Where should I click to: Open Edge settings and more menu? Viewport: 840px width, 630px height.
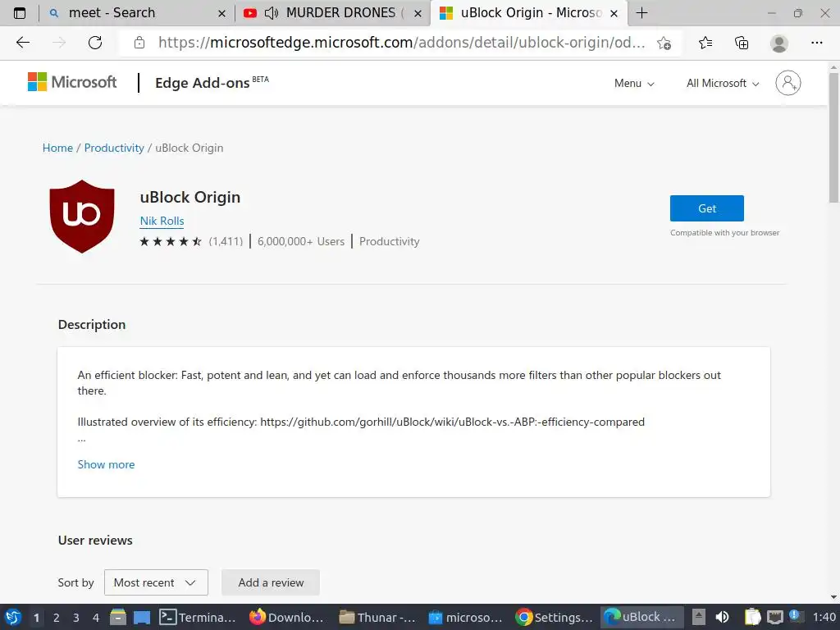[x=816, y=43]
